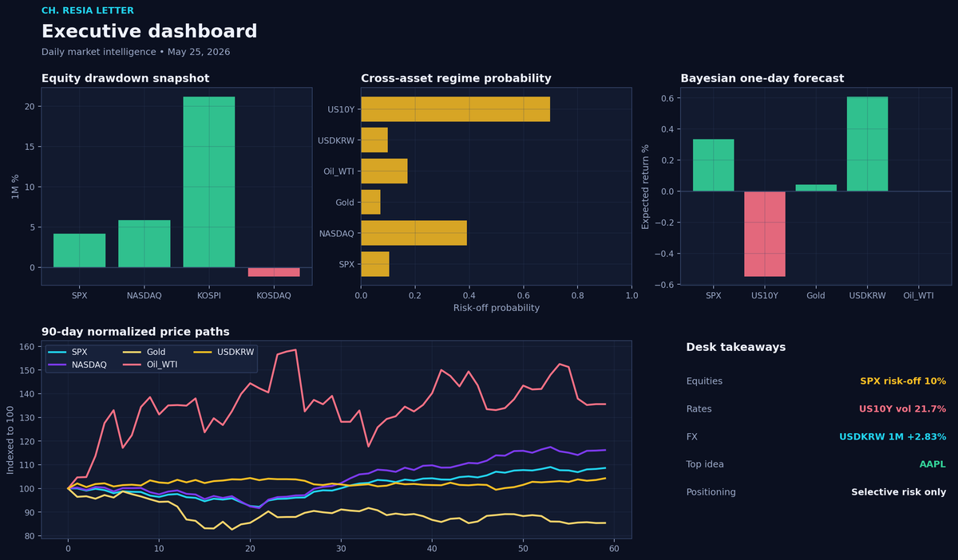Click 'Selective risk only' positioning value

pos(898,492)
